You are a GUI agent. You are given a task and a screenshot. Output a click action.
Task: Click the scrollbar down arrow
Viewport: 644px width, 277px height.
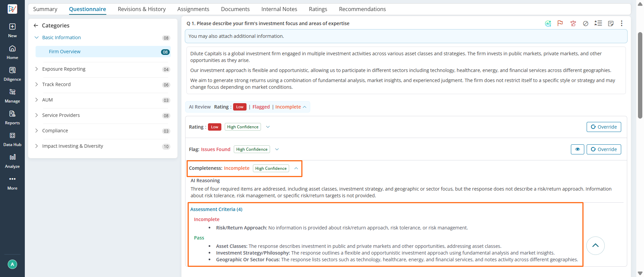[640, 273]
